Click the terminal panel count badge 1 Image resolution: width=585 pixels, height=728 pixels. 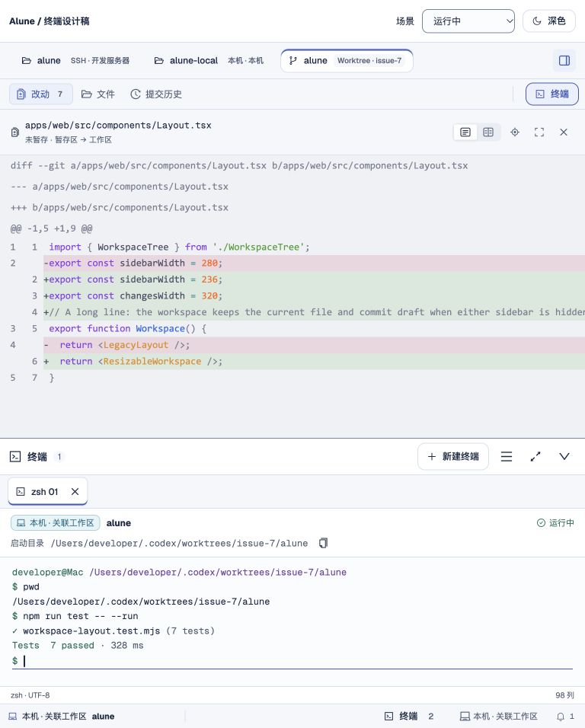59,456
